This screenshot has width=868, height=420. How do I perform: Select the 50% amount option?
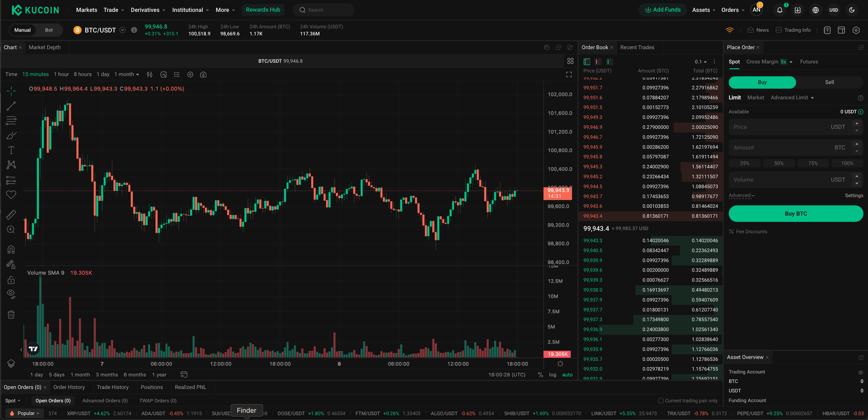tap(779, 163)
